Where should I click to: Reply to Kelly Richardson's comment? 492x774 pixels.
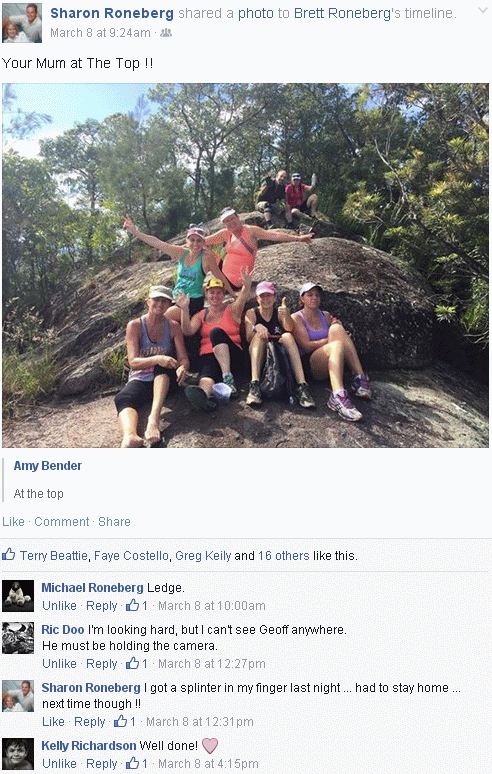(x=102, y=764)
